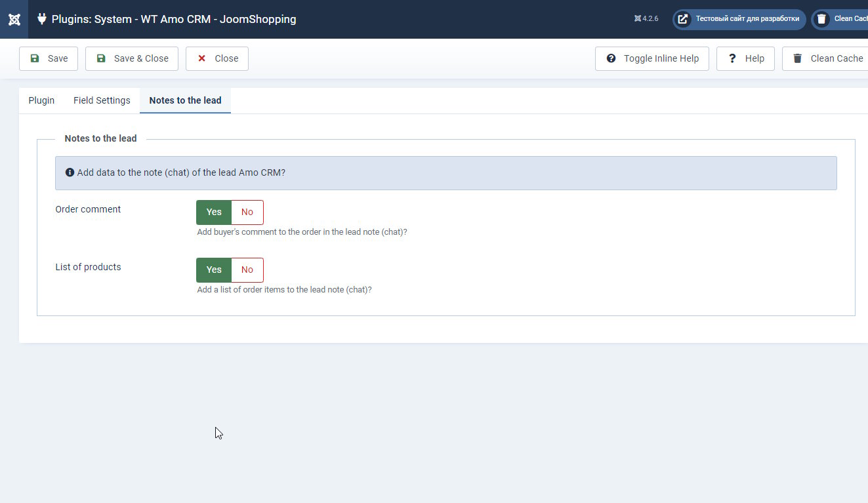
Task: Click the trash icon in header Clean Cache
Action: point(821,19)
